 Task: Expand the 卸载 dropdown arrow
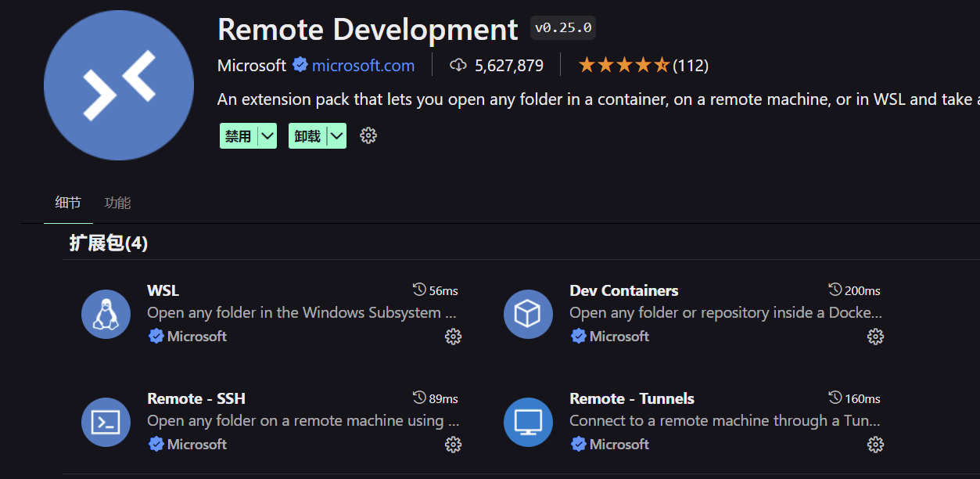(337, 136)
